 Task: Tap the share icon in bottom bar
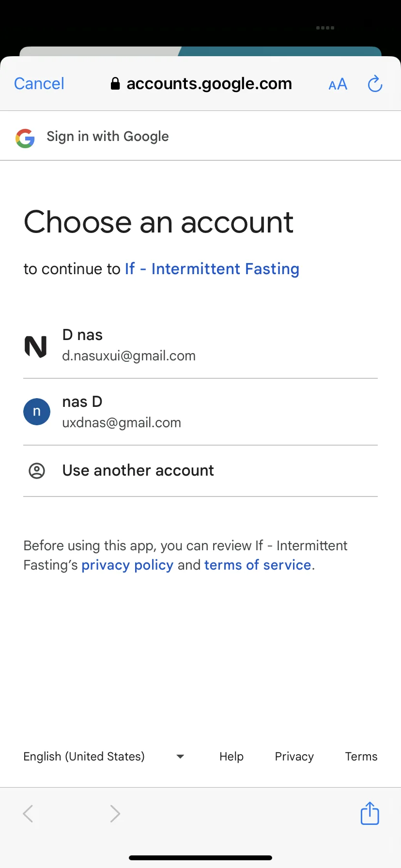click(370, 813)
